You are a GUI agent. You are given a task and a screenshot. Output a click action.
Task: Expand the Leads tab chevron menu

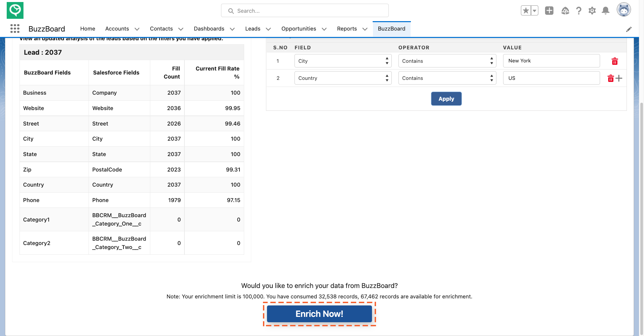click(268, 29)
